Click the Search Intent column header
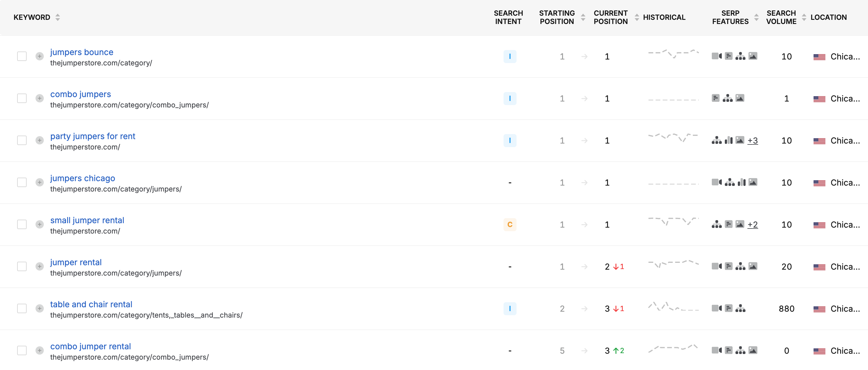 508,17
